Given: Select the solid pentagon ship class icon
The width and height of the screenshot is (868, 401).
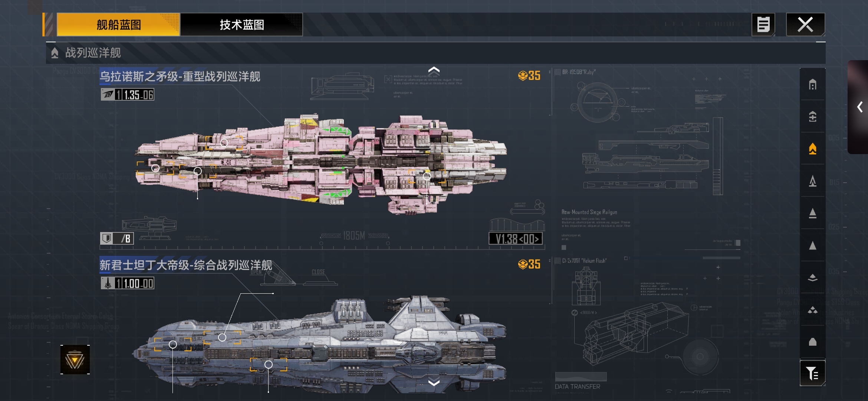Looking at the screenshot, I should point(812,342).
